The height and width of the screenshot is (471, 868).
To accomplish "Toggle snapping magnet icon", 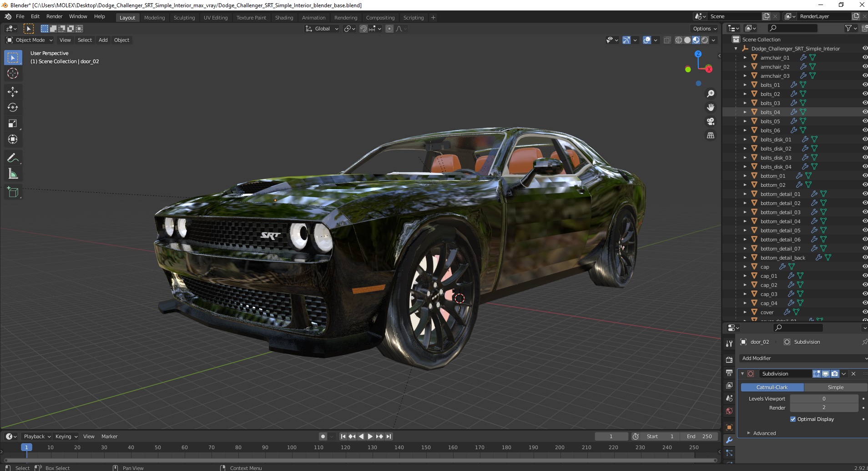I will coord(363,29).
